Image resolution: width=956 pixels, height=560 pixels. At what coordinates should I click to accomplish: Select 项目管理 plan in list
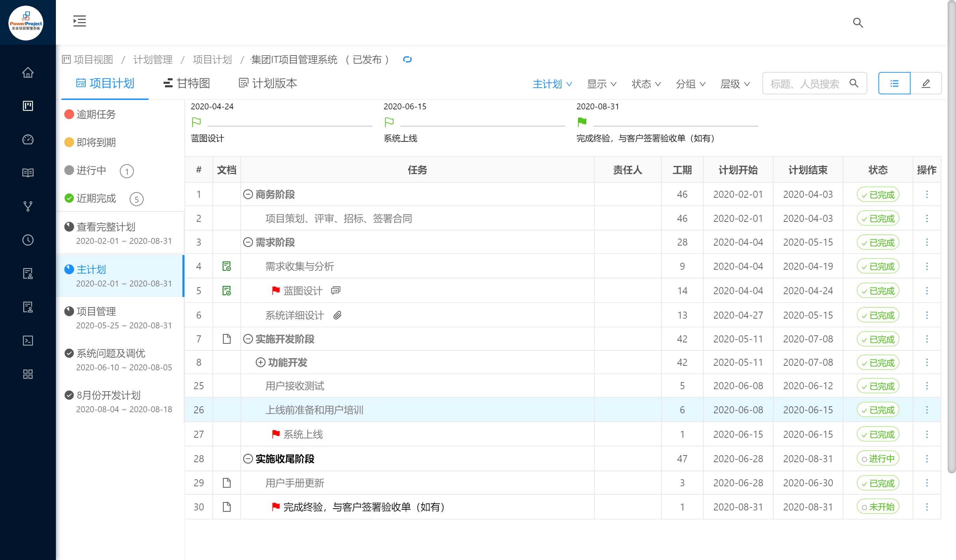120,318
